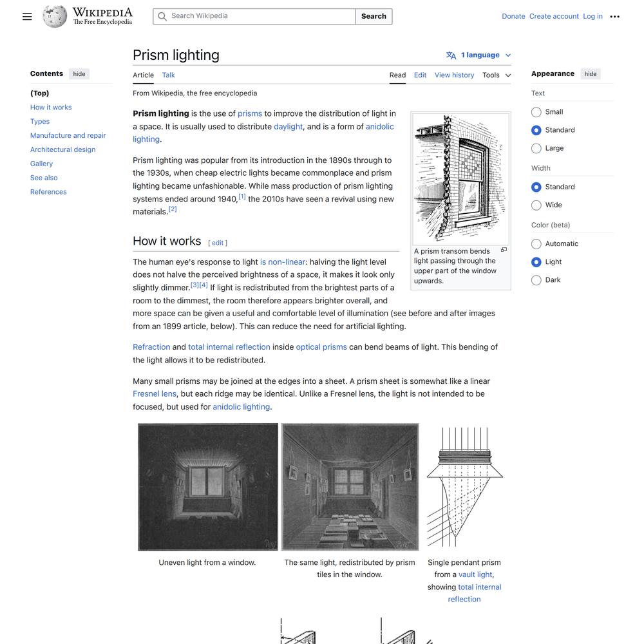The width and height of the screenshot is (644, 644).
Task: Go to Types section in contents
Action: coord(40,122)
